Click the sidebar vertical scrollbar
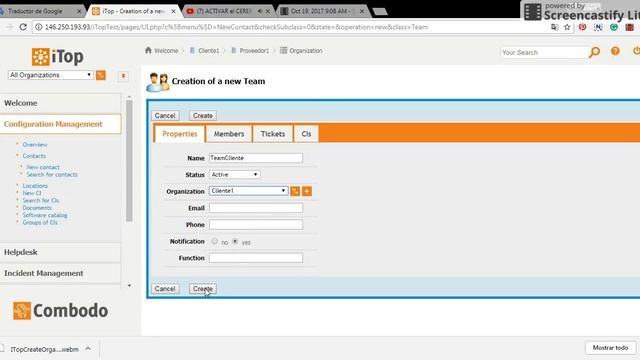 tap(129, 161)
